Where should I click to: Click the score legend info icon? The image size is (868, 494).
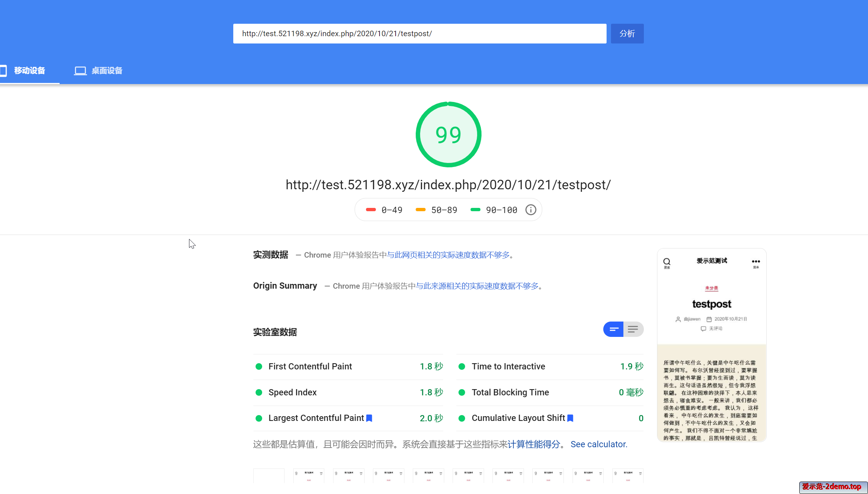(531, 210)
